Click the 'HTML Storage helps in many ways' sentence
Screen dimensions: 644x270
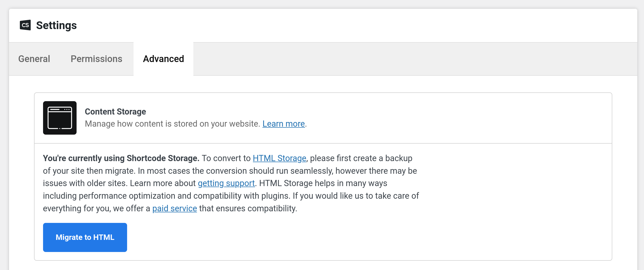323,183
